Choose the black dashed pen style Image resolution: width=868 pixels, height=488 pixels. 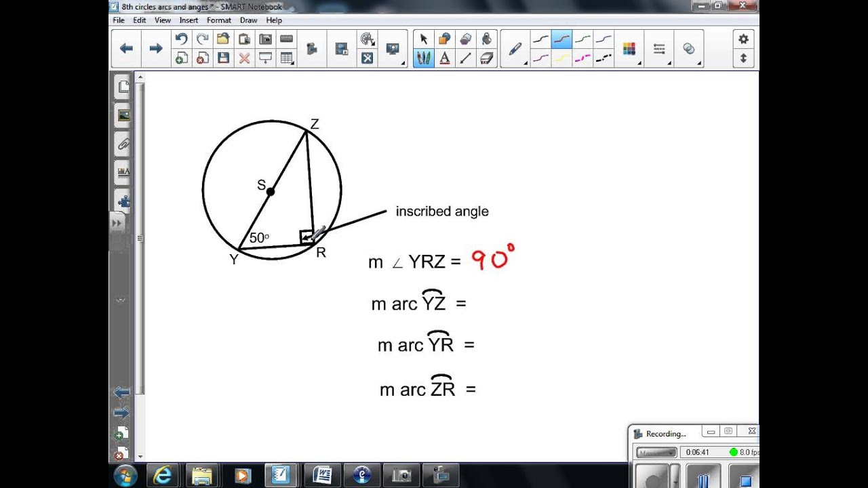[603, 58]
